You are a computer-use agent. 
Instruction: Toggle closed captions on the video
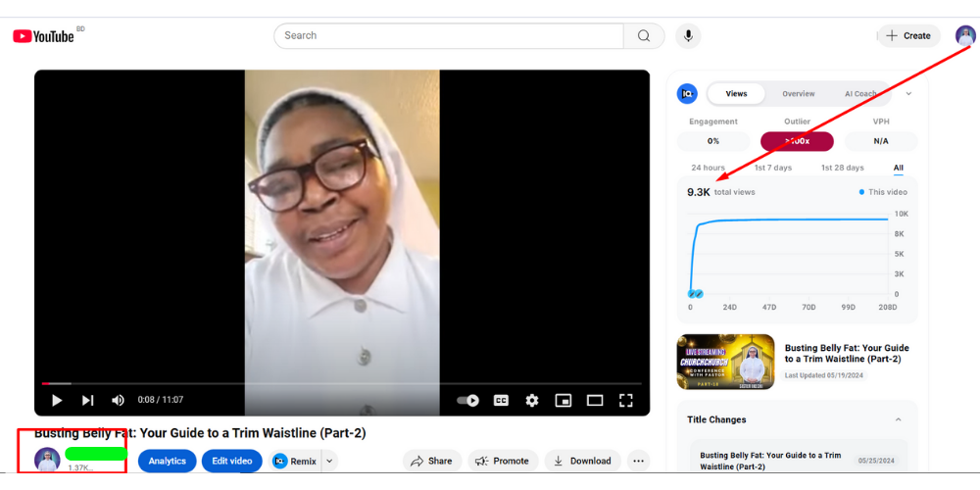(501, 400)
